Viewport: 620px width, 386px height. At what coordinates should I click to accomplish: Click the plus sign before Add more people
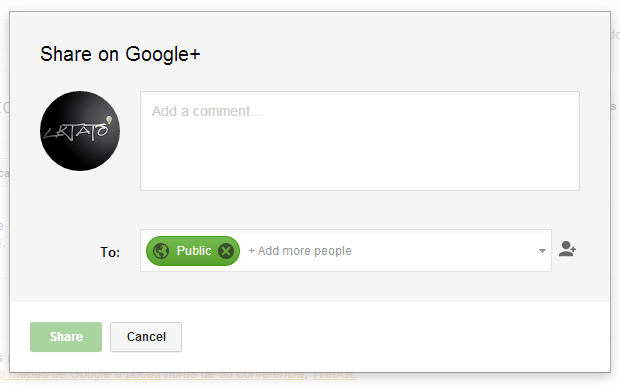[251, 251]
